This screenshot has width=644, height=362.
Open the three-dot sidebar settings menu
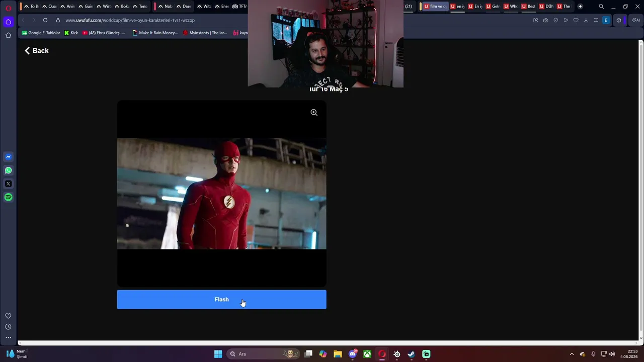(x=8, y=338)
